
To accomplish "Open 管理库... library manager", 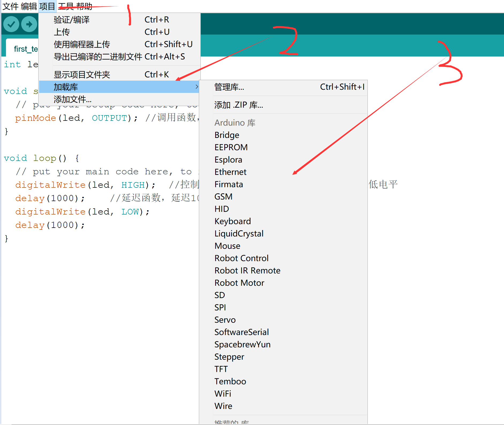I will pos(229,87).
